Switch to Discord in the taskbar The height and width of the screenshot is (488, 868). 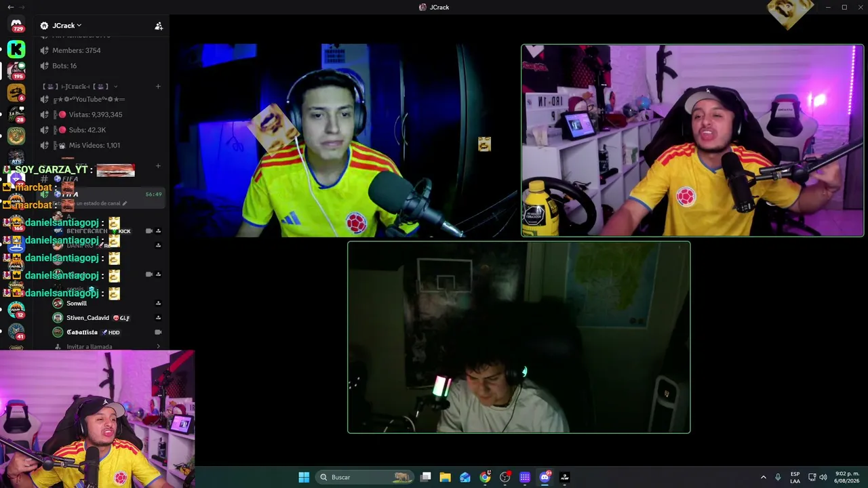(545, 477)
